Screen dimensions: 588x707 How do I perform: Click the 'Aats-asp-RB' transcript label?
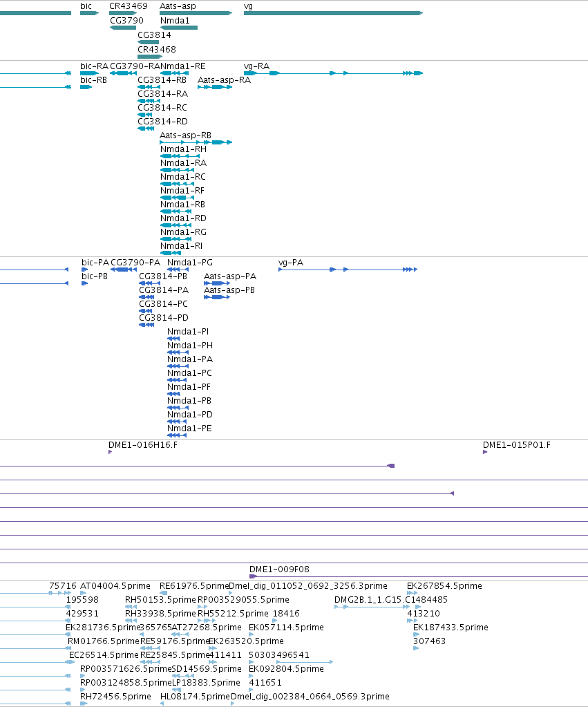click(185, 135)
